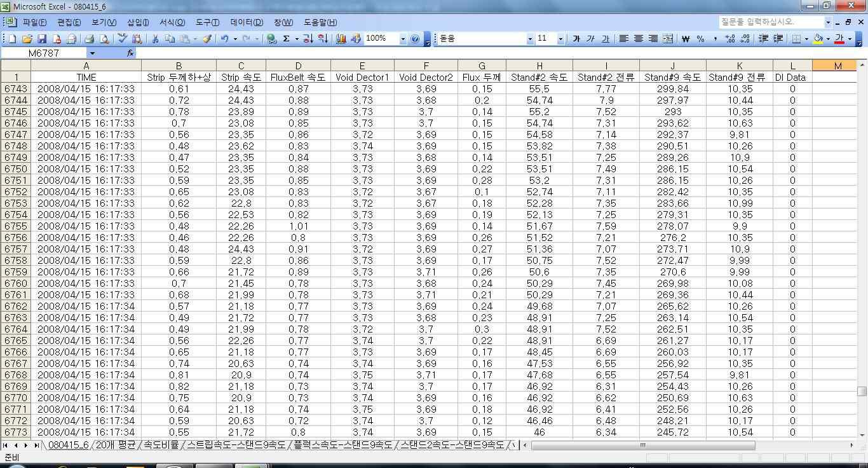Click the Name Box showing M6787
Image resolution: width=868 pixels, height=468 pixels.
[x=44, y=53]
